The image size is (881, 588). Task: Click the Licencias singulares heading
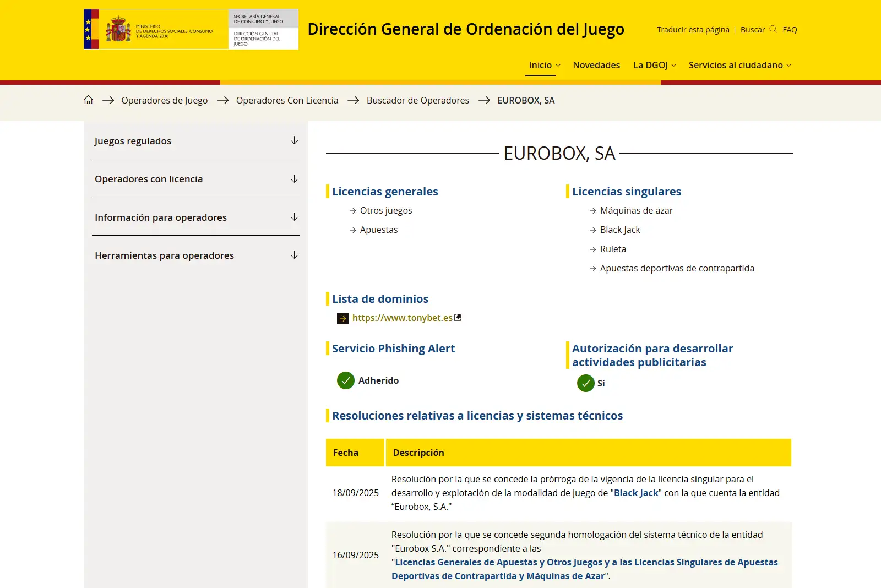627,192
